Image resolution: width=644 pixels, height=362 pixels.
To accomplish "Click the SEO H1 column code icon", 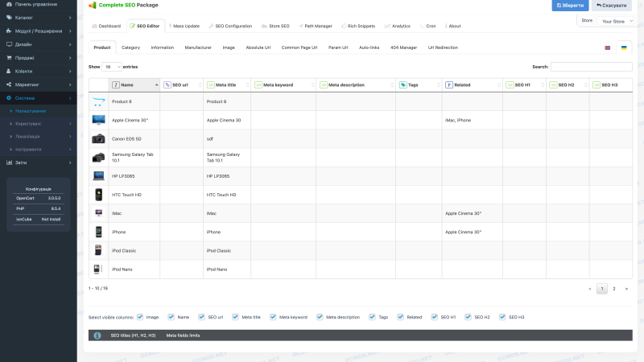I will click(510, 85).
